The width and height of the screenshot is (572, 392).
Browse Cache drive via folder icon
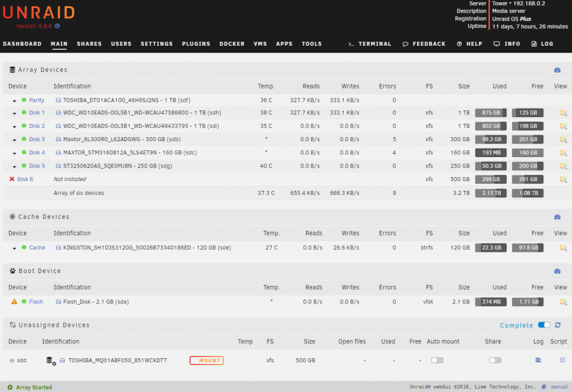click(563, 248)
